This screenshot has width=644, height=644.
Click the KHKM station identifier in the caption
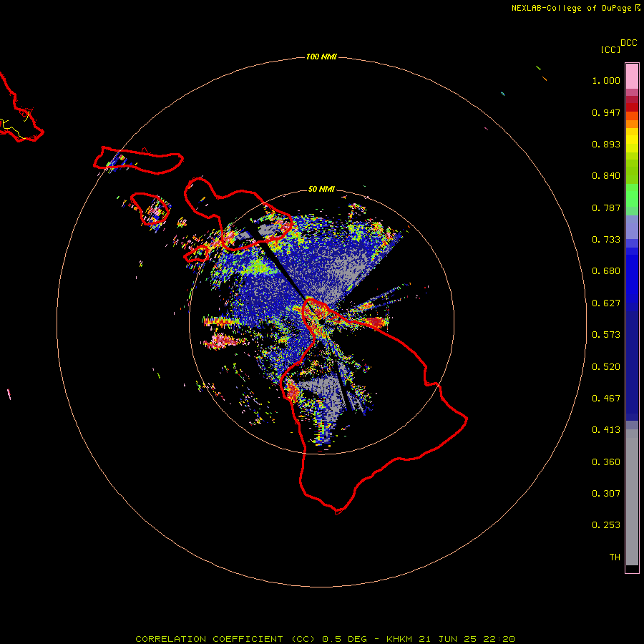click(400, 639)
